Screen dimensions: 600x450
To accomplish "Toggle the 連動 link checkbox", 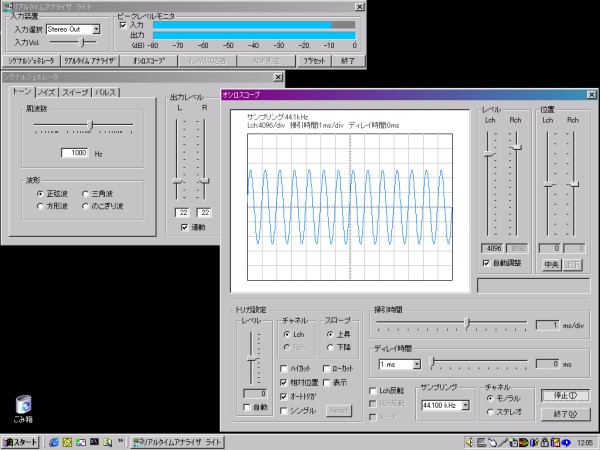I will click(x=184, y=227).
